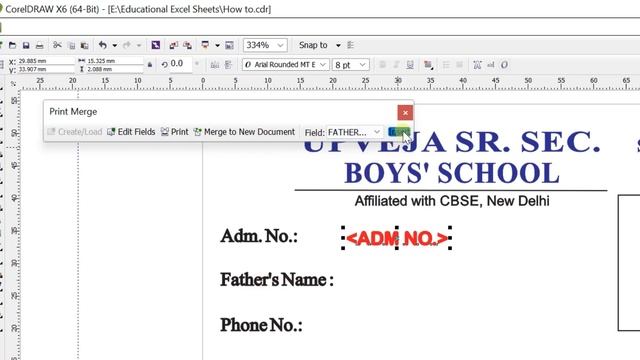Image resolution: width=640 pixels, height=360 pixels.
Task: Click the Import icon
Action: (x=173, y=45)
